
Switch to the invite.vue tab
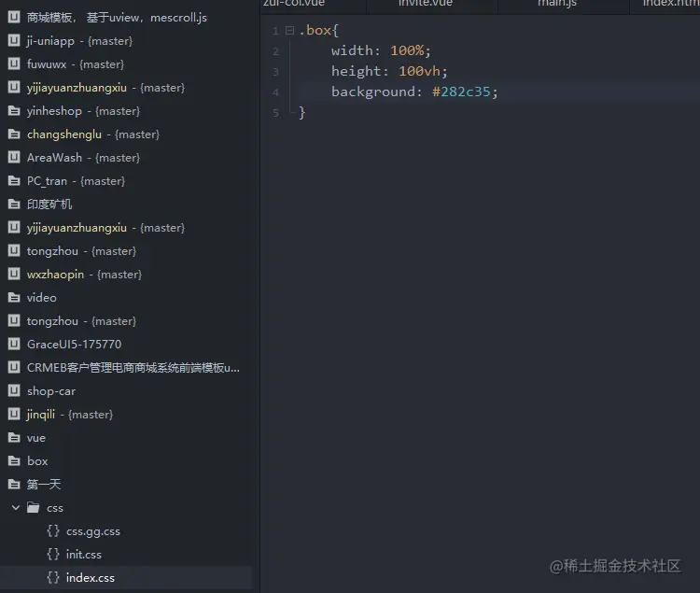coord(425,4)
